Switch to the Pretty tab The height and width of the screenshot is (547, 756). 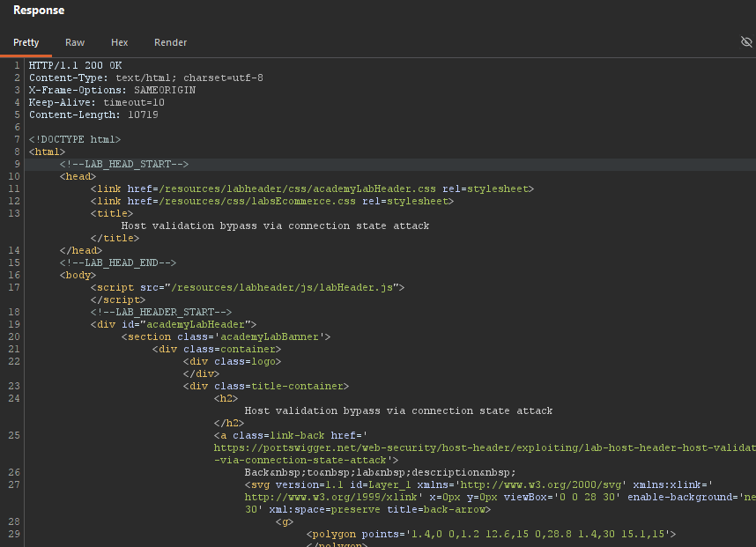point(26,42)
